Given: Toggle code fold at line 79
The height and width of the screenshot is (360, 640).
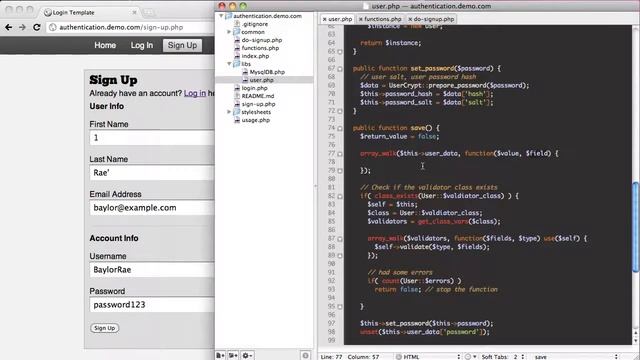Looking at the screenshot, I should coord(340,171).
